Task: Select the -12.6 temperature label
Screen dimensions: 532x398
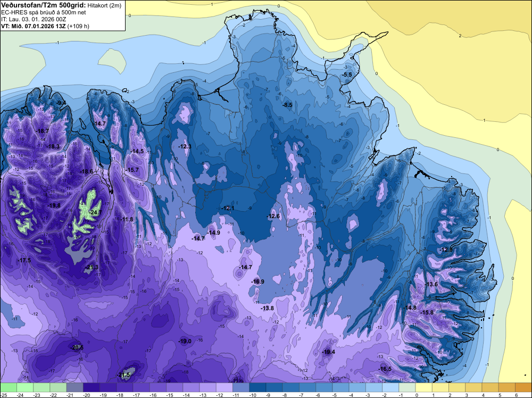Action: coord(273,216)
